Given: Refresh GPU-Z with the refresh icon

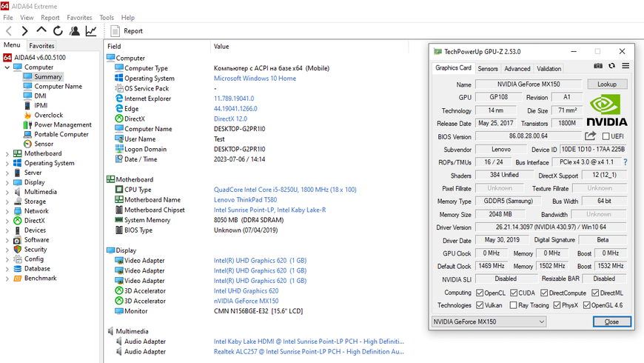Looking at the screenshot, I should pos(611,66).
